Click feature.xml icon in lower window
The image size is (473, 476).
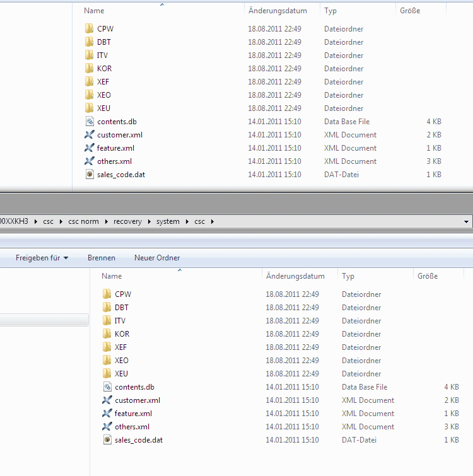tap(107, 413)
